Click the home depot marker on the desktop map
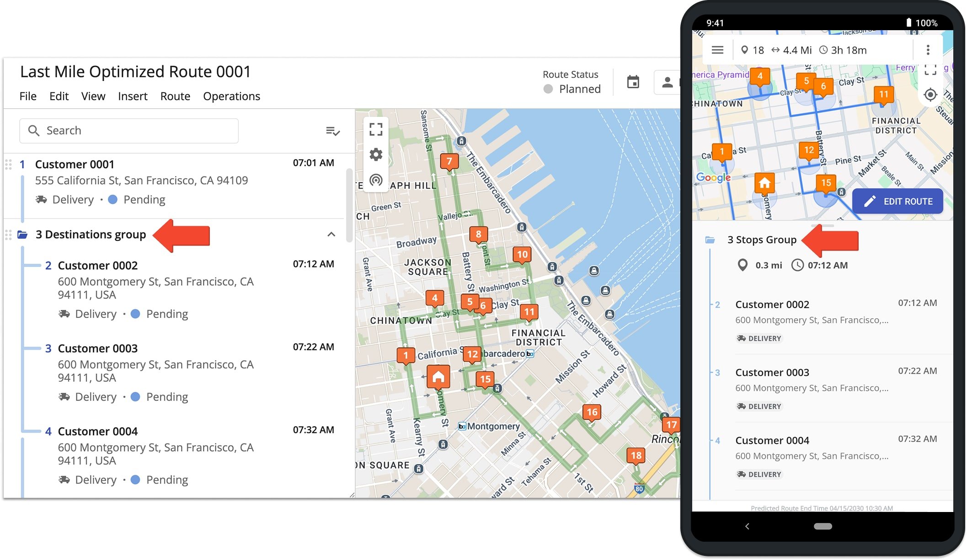Image resolution: width=967 pixels, height=560 pixels. (x=438, y=377)
